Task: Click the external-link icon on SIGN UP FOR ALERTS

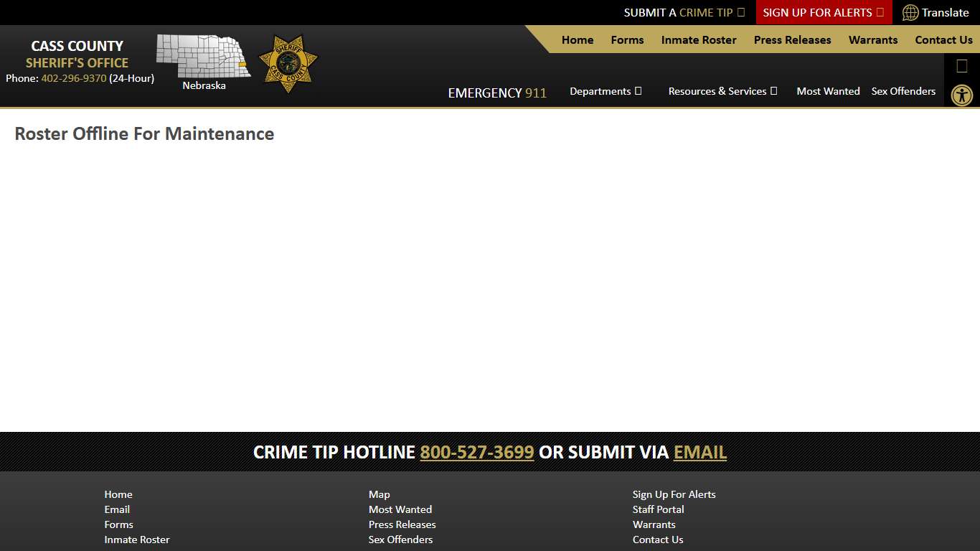Action: pos(881,12)
